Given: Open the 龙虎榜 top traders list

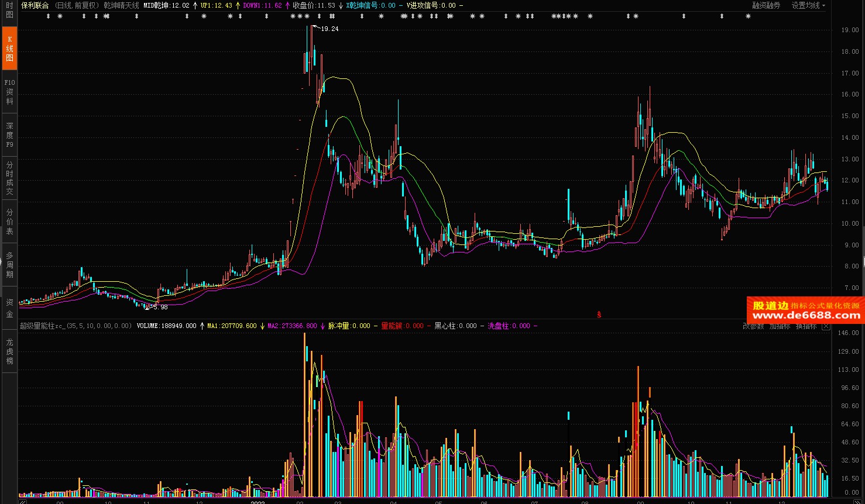Looking at the screenshot, I should pyautogui.click(x=9, y=351).
